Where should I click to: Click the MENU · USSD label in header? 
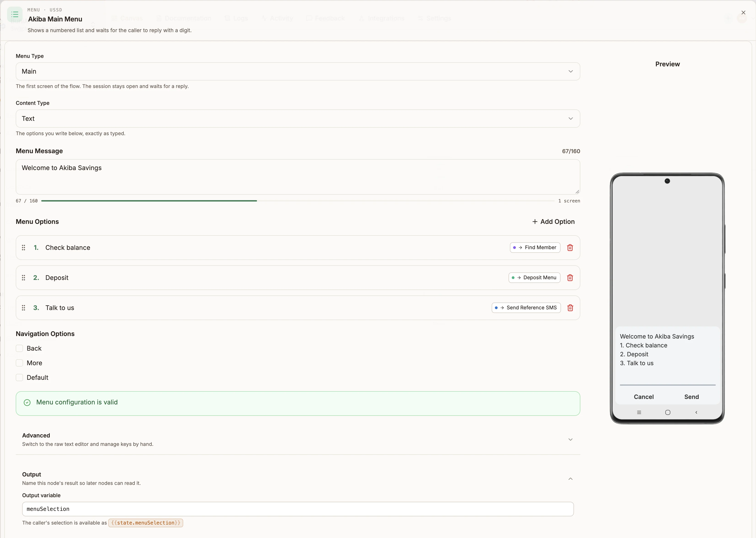(x=45, y=10)
